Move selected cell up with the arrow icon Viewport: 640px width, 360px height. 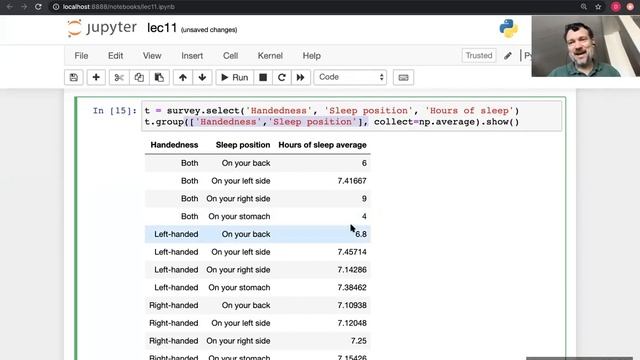coord(182,77)
